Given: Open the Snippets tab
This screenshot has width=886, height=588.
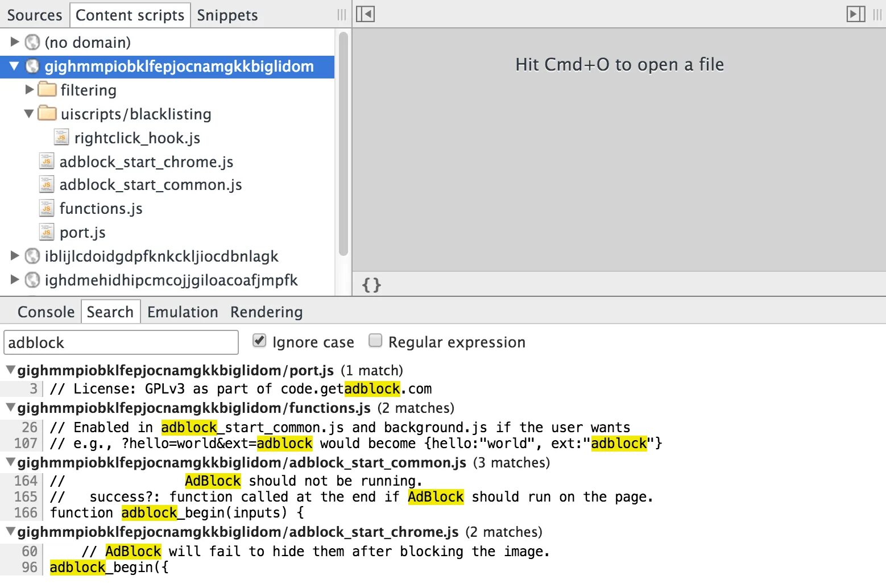Looking at the screenshot, I should coord(227,15).
